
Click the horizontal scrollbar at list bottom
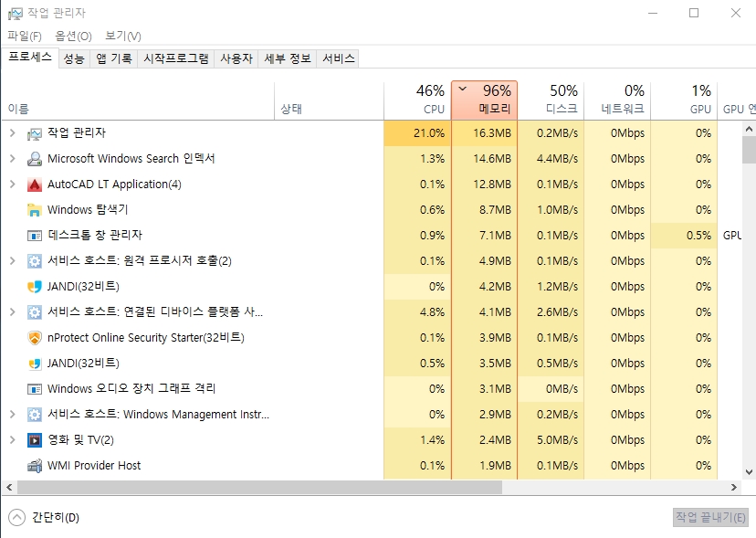click(x=365, y=488)
